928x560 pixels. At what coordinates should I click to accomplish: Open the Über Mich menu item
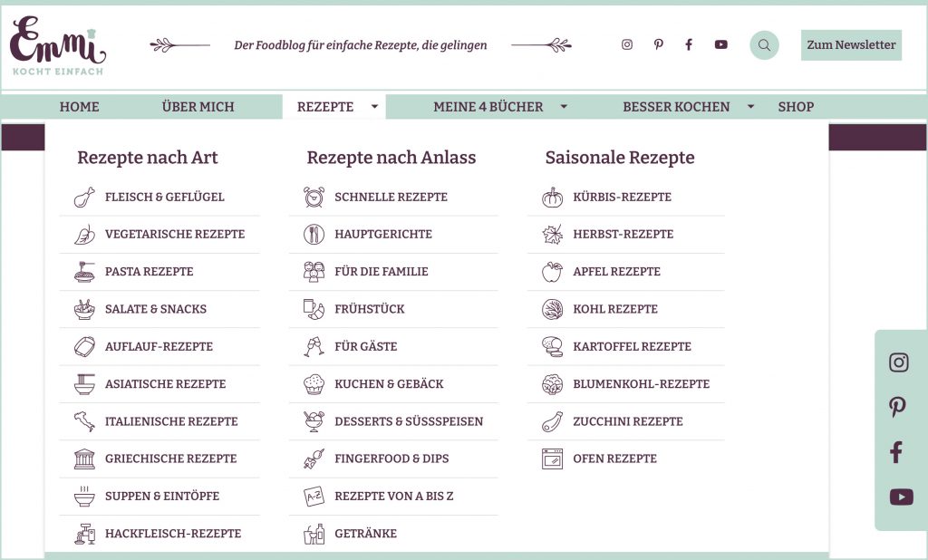tap(198, 107)
